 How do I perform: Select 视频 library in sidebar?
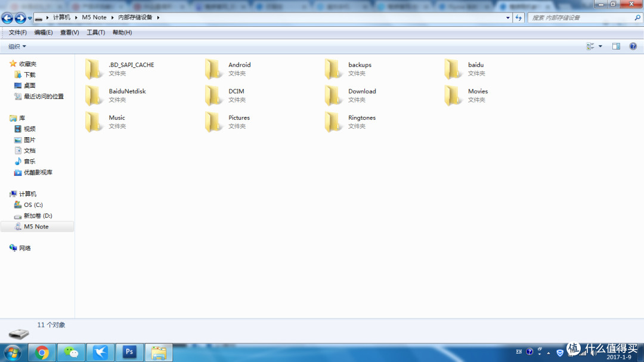pos(30,129)
